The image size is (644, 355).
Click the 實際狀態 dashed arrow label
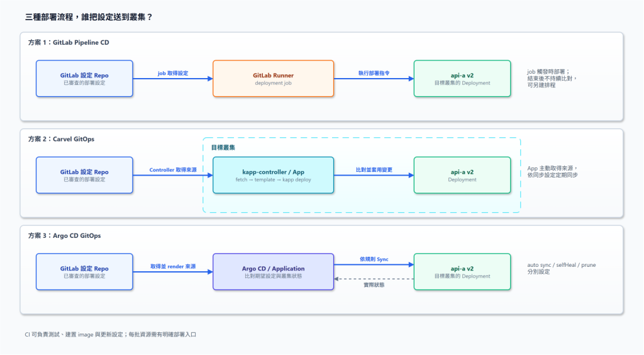click(374, 285)
